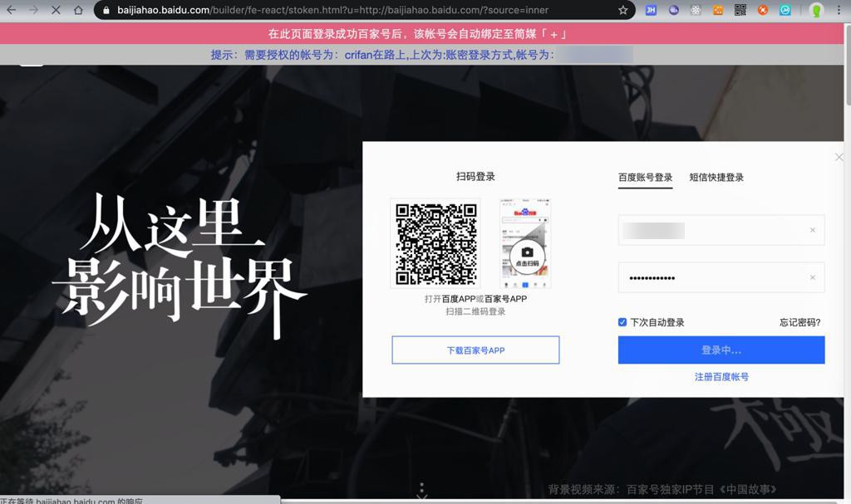The width and height of the screenshot is (851, 504).
Task: Bookmark this page with the star icon
Action: coord(622,10)
